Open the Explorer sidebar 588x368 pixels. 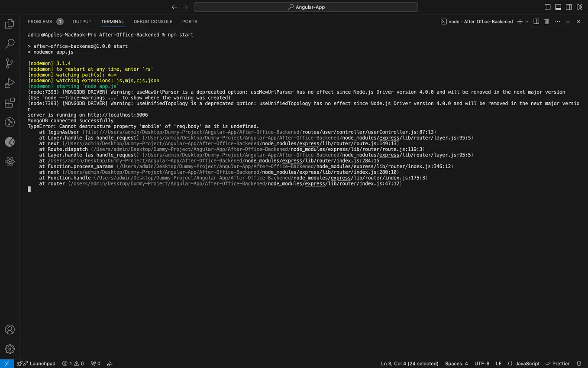pyautogui.click(x=10, y=24)
